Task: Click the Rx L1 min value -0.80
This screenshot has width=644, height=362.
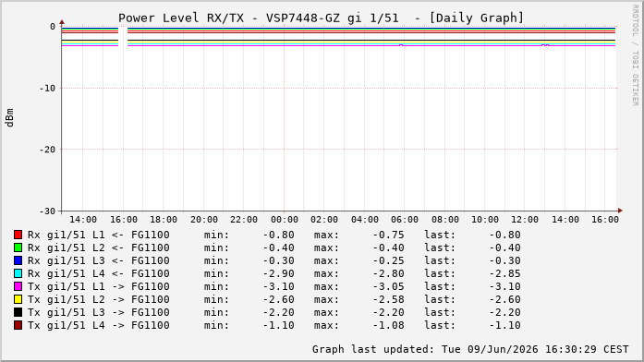Action: [x=279, y=235]
